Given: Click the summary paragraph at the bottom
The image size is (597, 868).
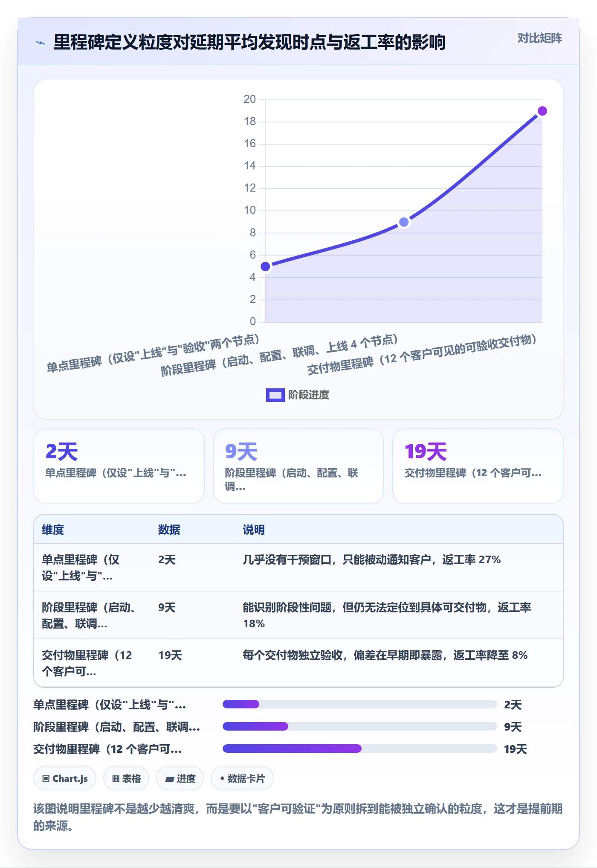Looking at the screenshot, I should click(x=298, y=817).
